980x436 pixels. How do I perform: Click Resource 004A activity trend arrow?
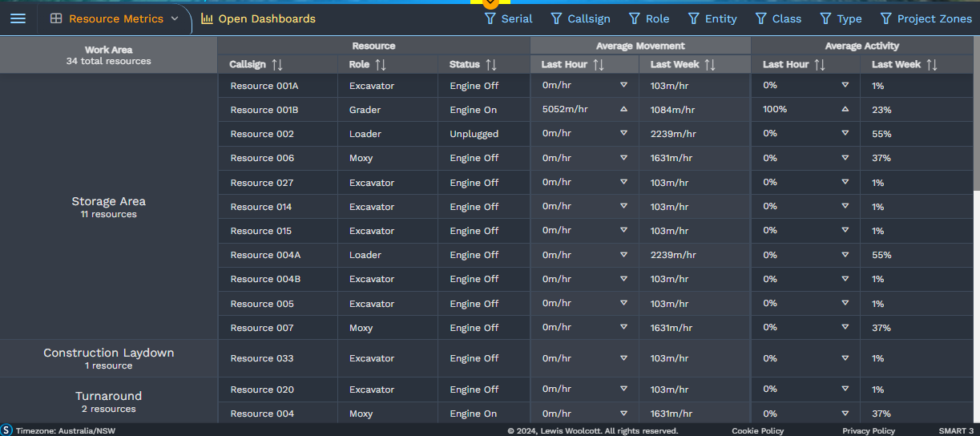845,255
